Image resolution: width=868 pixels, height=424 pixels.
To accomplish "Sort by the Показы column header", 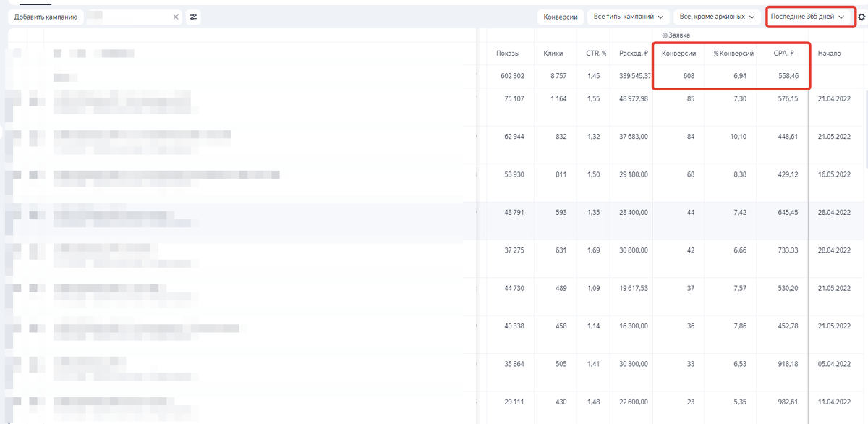I will pyautogui.click(x=508, y=53).
